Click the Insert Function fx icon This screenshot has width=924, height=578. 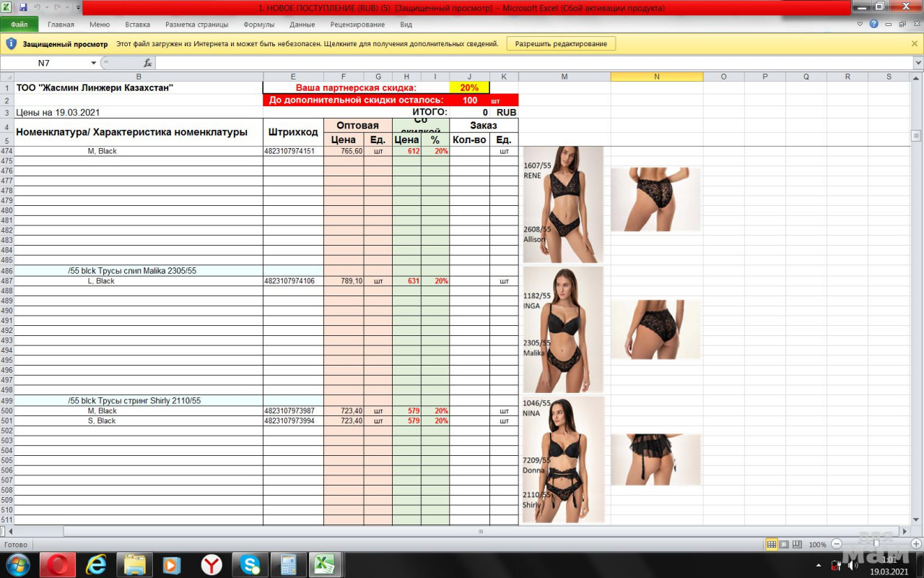147,63
